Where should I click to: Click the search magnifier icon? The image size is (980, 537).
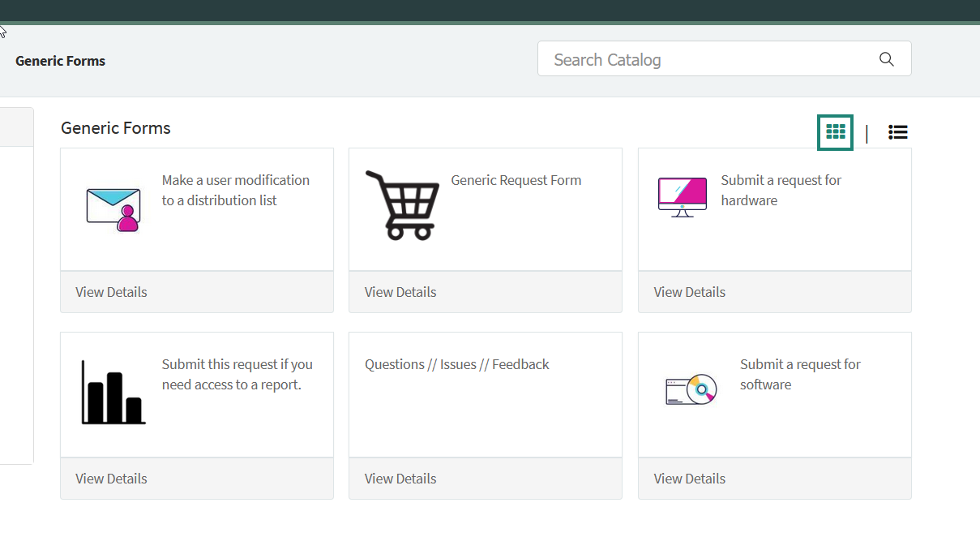click(x=886, y=58)
